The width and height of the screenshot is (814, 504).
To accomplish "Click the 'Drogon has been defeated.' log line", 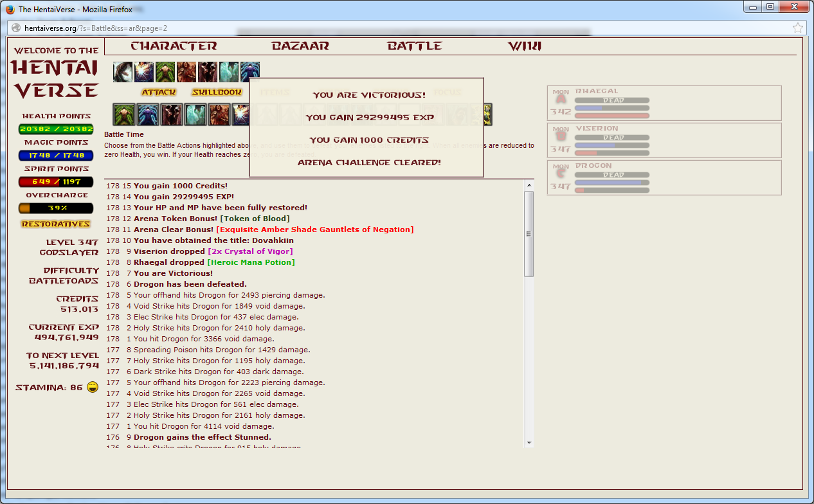I will 190,284.
